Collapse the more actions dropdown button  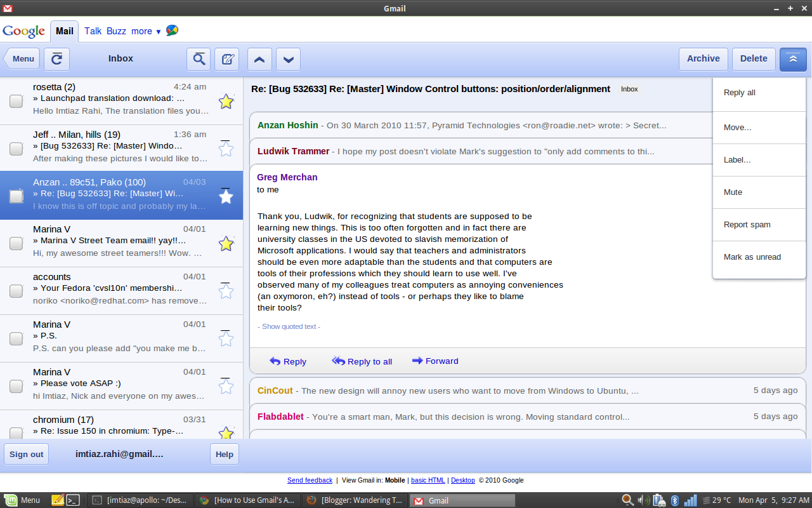pyautogui.click(x=793, y=59)
